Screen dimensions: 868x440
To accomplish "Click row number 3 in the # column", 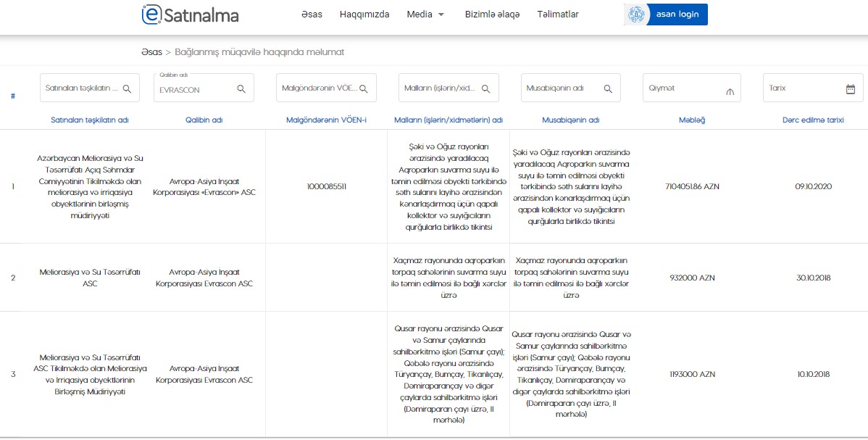I will (13, 374).
